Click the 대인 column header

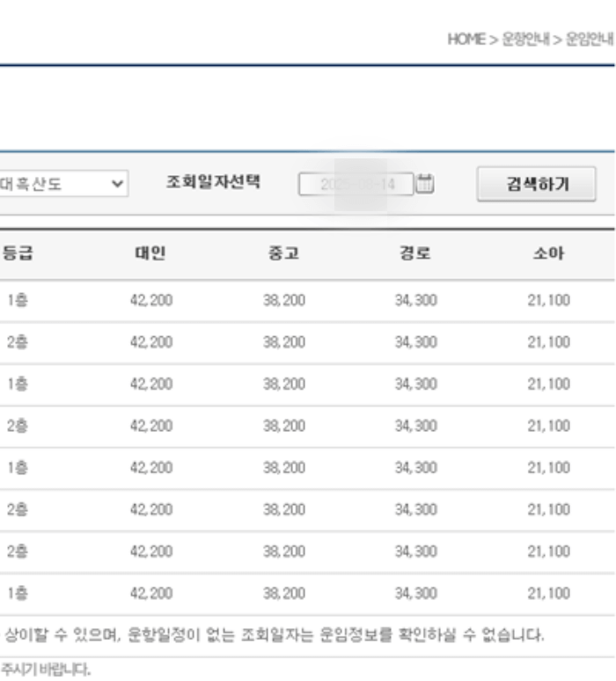150,253
